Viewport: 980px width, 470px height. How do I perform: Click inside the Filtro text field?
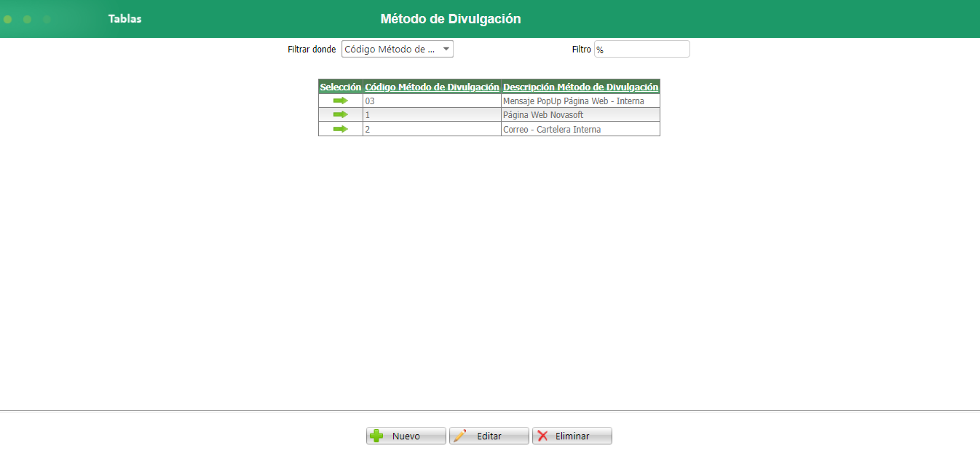coord(641,49)
